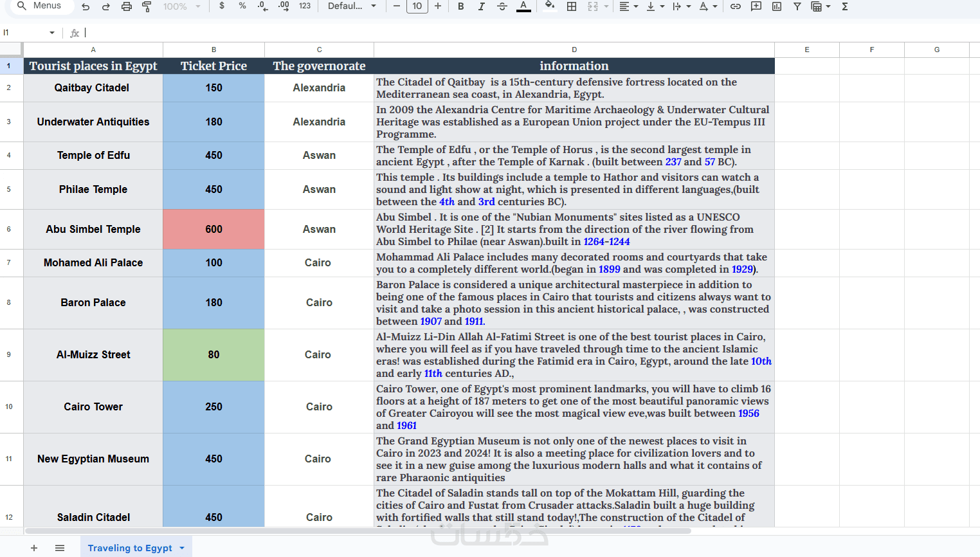Click the Redo arrow icon
The image size is (980, 557).
(106, 6)
